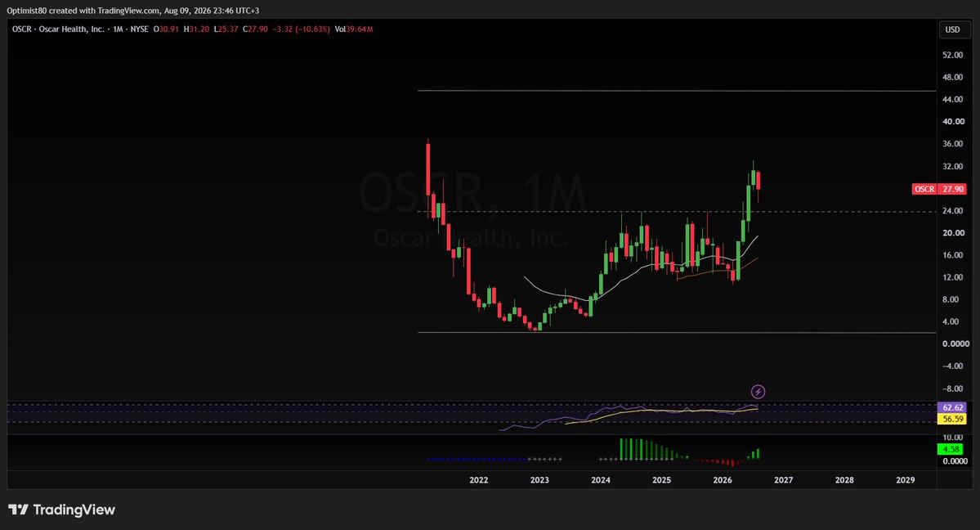
Task: Click the −8.00 price scale label
Action: 952,389
